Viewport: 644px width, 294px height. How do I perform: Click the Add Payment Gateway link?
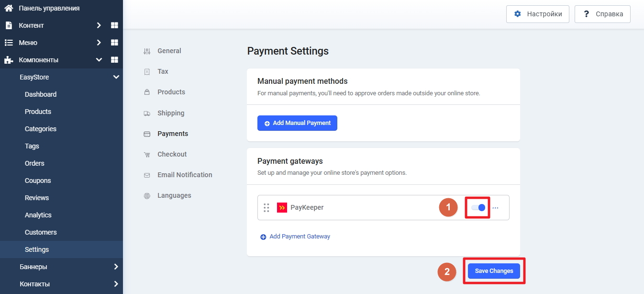tap(295, 237)
